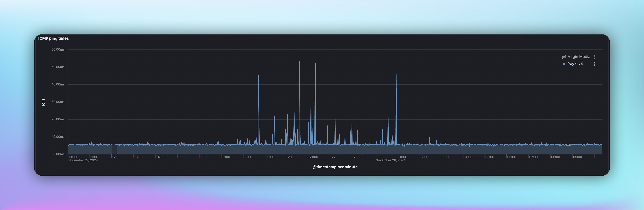The image size is (644, 210).
Task: Click the 18:00 time axis label
Action: pyautogui.click(x=248, y=157)
